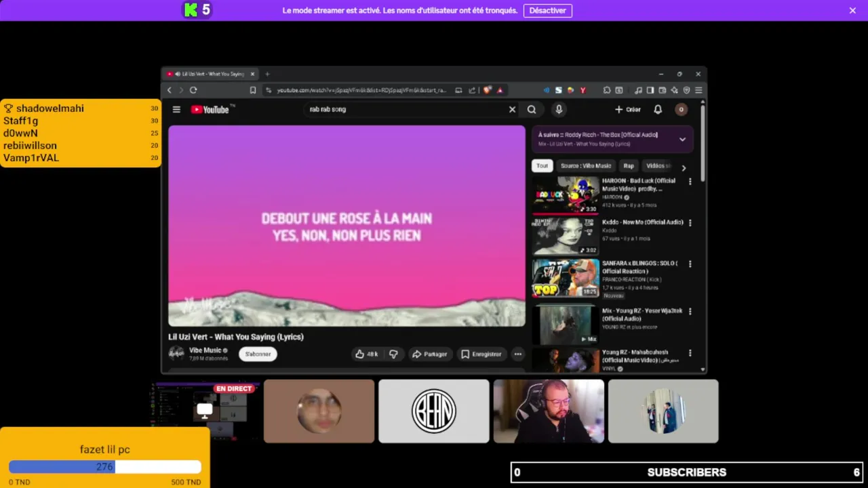Click the Vibe Music channel avatar
868x488 pixels.
(176, 353)
